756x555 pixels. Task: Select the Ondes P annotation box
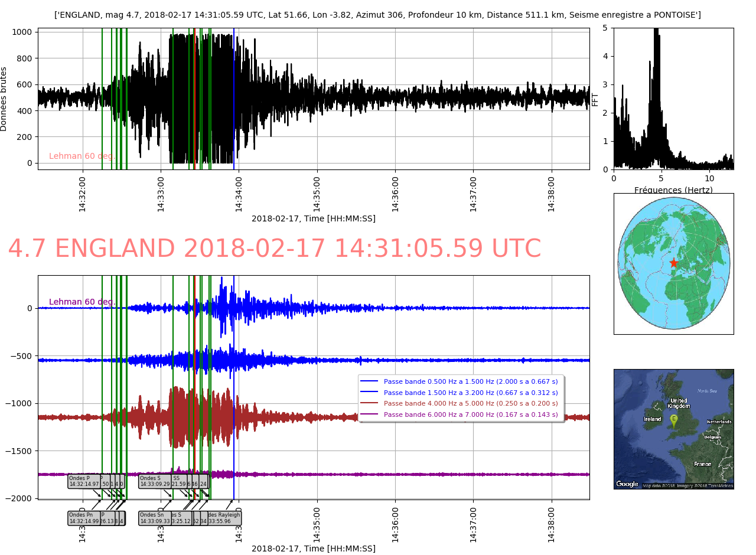click(83, 481)
